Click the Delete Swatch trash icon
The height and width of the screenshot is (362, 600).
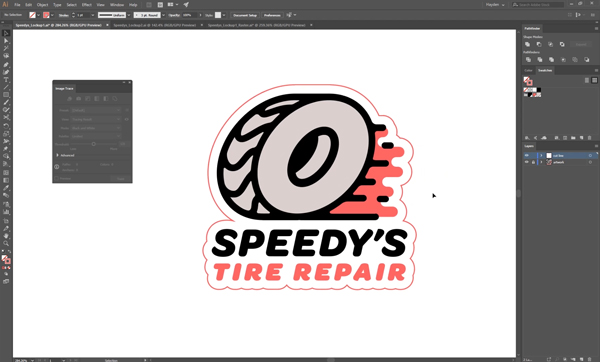pyautogui.click(x=590, y=138)
